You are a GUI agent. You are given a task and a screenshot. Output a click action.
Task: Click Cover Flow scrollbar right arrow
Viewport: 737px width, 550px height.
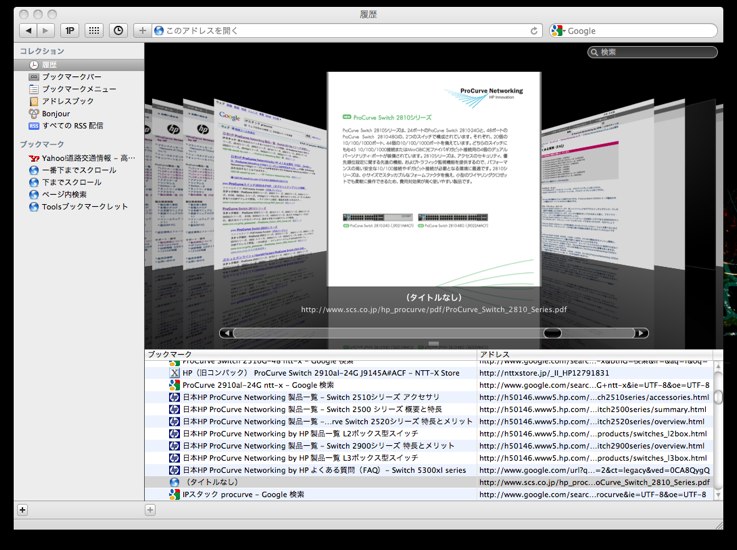coord(641,333)
